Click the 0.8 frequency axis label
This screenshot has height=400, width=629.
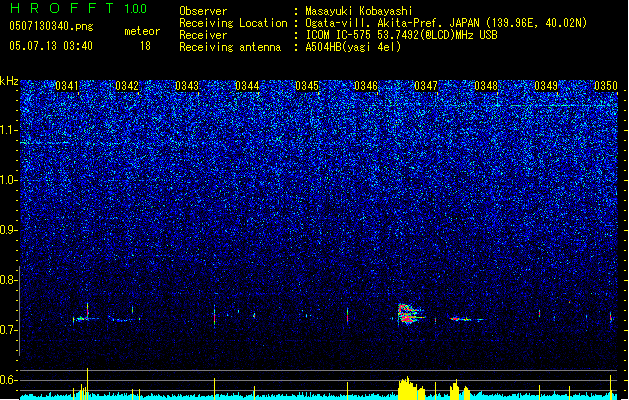click(x=9, y=280)
